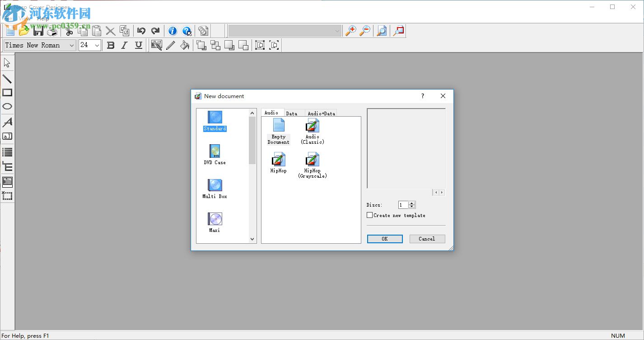Open the font size 24 dropdown
Image resolution: width=644 pixels, height=340 pixels.
97,45
